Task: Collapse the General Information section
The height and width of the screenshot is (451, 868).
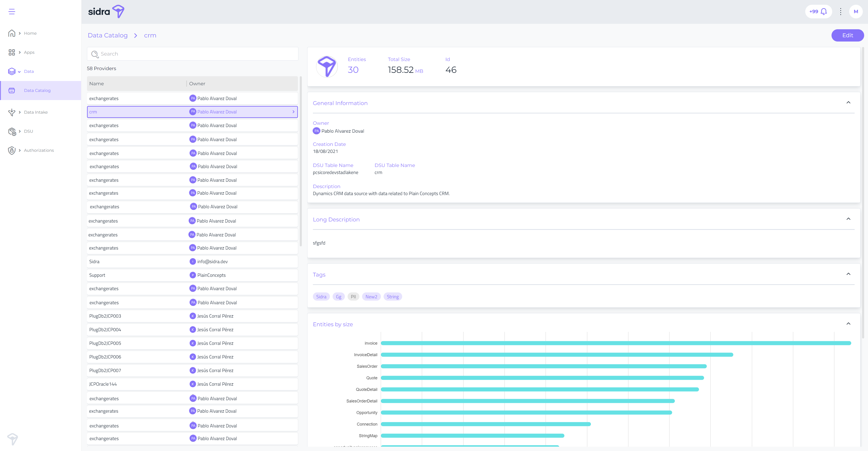Action: point(848,103)
